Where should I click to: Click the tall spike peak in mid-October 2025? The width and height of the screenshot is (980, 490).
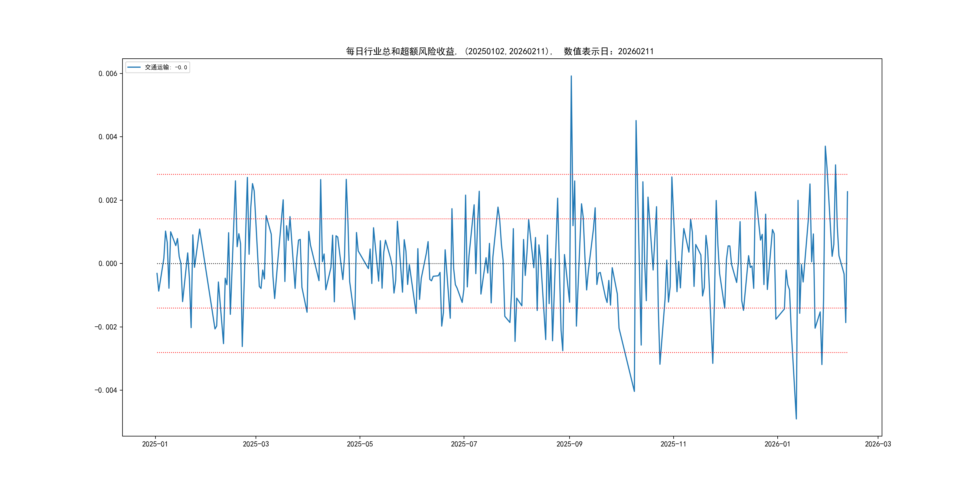[x=636, y=121]
